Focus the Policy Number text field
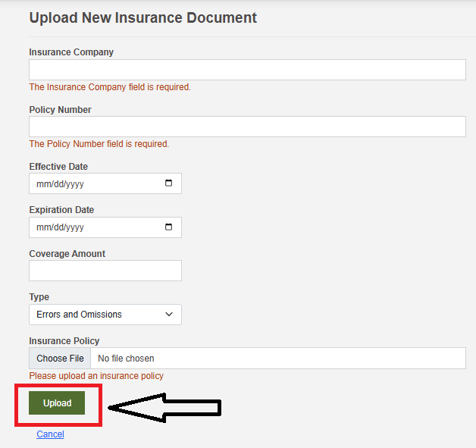This screenshot has width=476, height=448. (247, 127)
